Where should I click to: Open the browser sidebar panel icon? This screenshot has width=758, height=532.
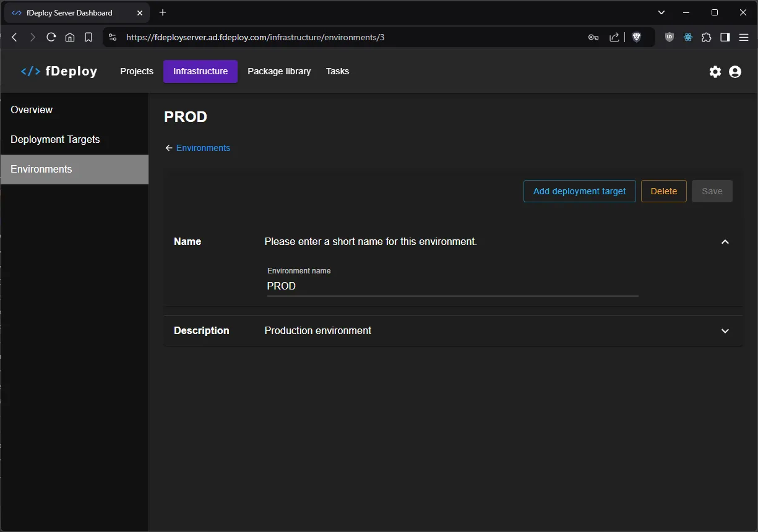point(725,37)
